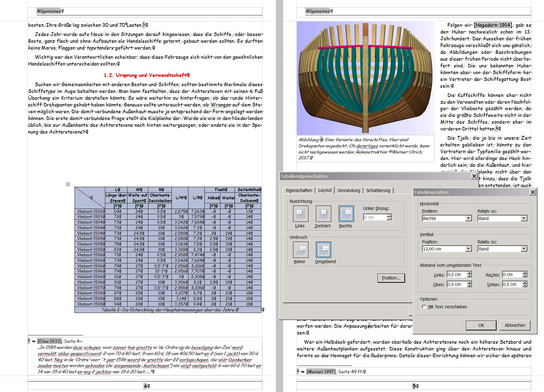544x392 pixels.
Task: Click the [Hagedorn 1914] citation
Action: click(x=493, y=25)
